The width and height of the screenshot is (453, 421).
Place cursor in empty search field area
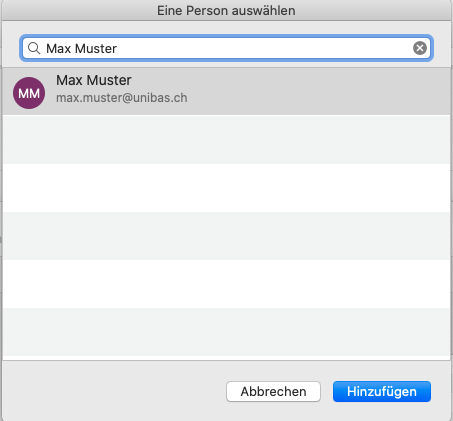(263, 48)
